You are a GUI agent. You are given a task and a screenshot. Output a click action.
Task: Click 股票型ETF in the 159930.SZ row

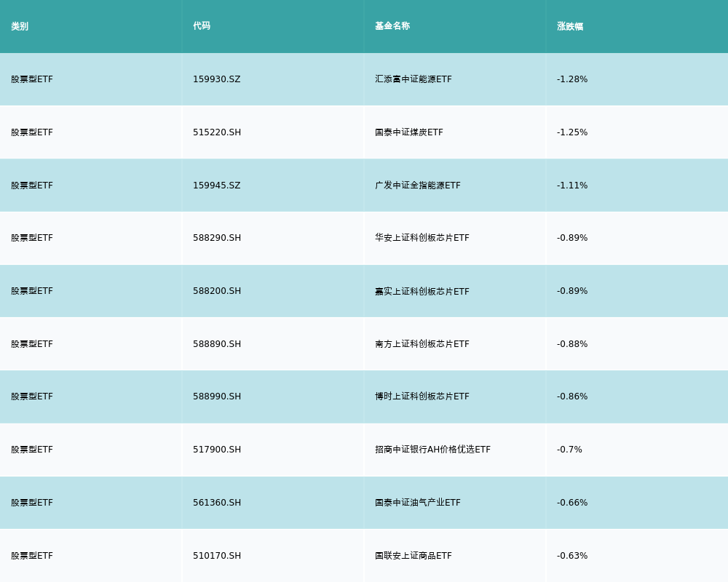click(x=32, y=79)
